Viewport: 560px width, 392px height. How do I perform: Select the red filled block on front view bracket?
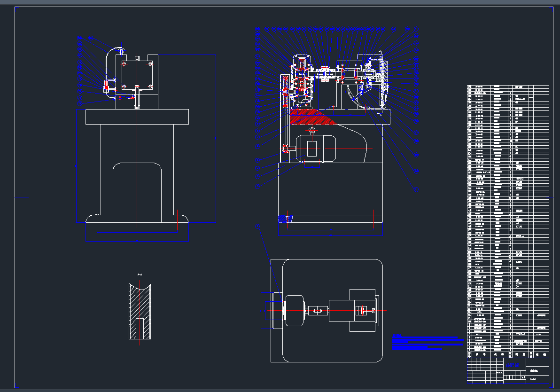pos(107,87)
